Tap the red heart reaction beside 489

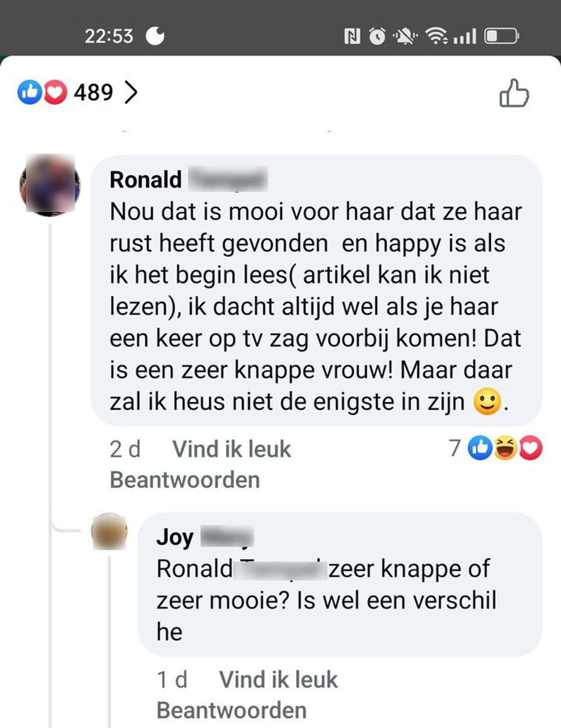coord(55,92)
